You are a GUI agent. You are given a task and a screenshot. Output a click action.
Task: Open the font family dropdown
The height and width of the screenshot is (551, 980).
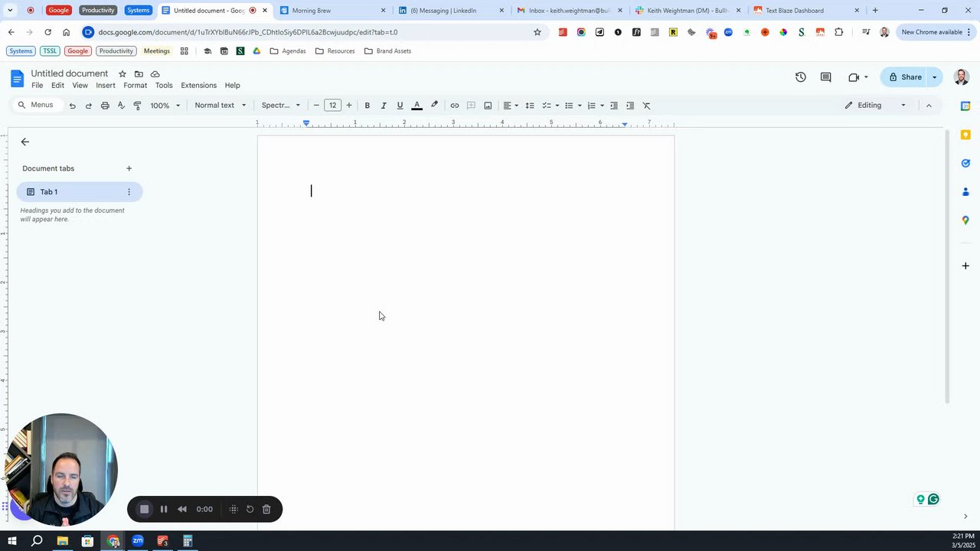281,106
